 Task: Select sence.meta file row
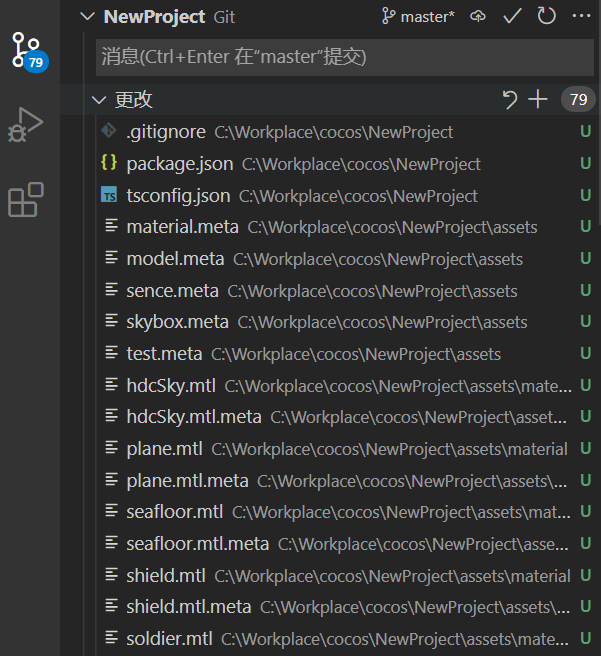click(347, 290)
